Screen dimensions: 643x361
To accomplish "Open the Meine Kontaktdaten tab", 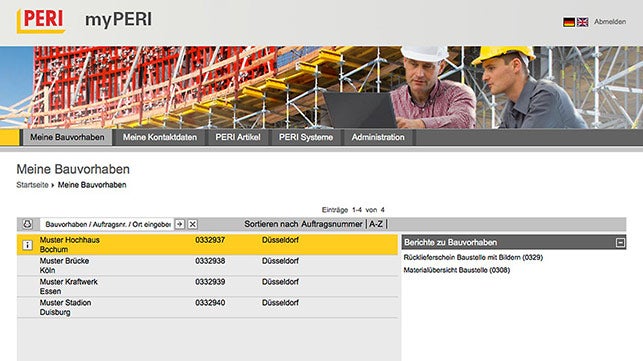I will 160,137.
